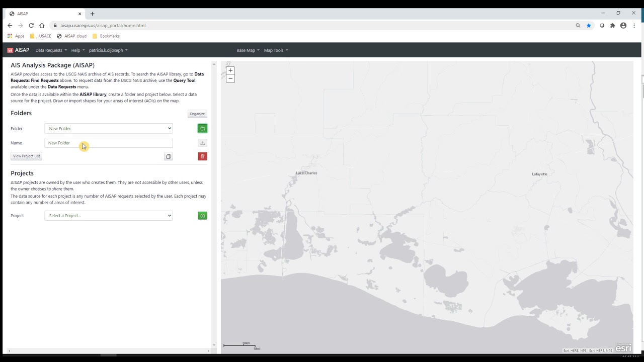
Task: Click the zoom magnifier icon in address bar
Action: pyautogui.click(x=578, y=26)
